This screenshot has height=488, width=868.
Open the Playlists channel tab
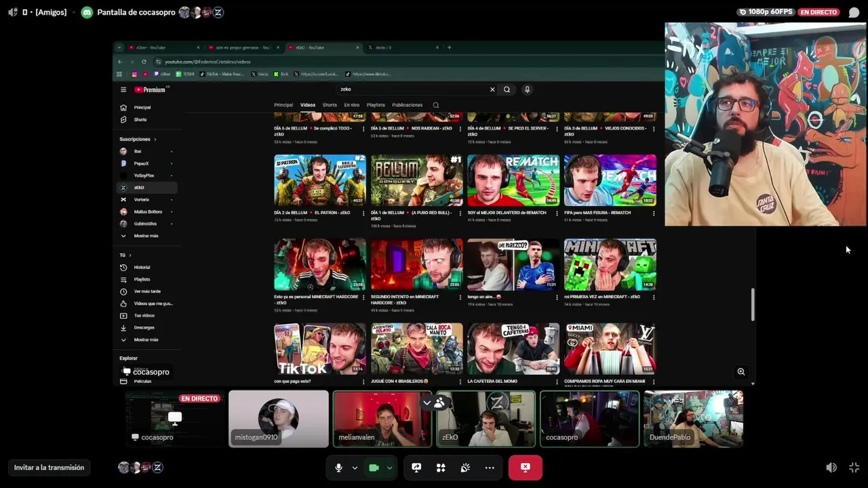376,105
